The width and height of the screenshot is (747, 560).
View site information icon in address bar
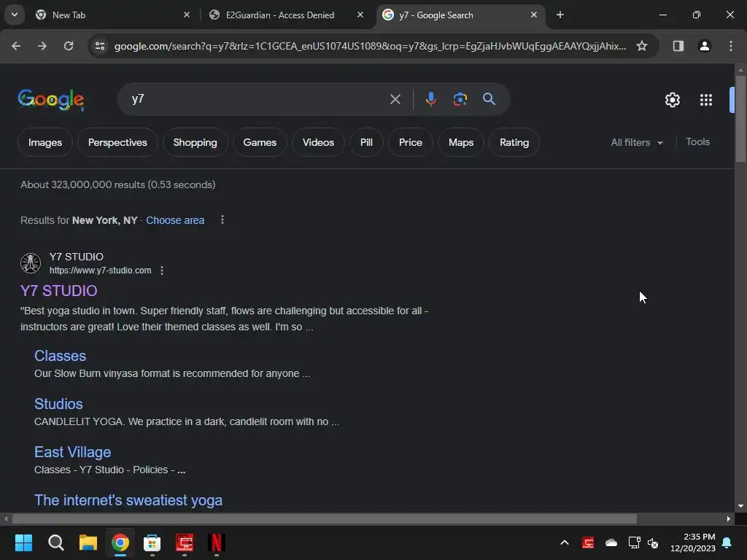pos(100,46)
